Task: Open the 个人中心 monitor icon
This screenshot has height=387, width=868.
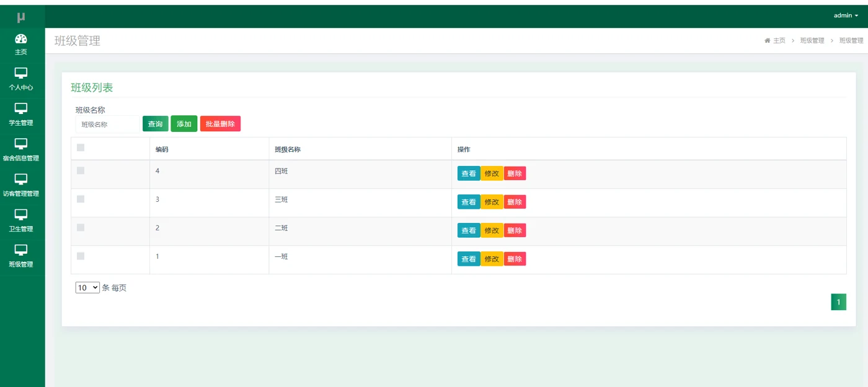Action: point(21,73)
